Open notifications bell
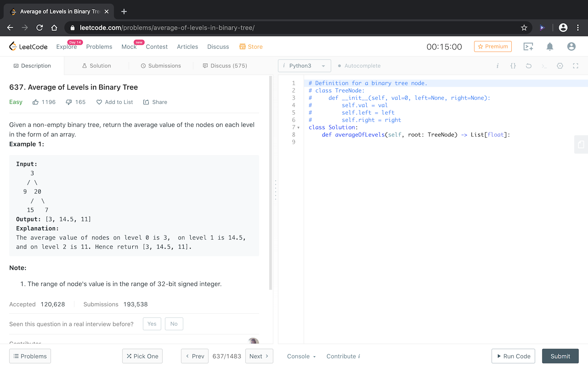Viewport: 588px width, 368px height. click(550, 46)
